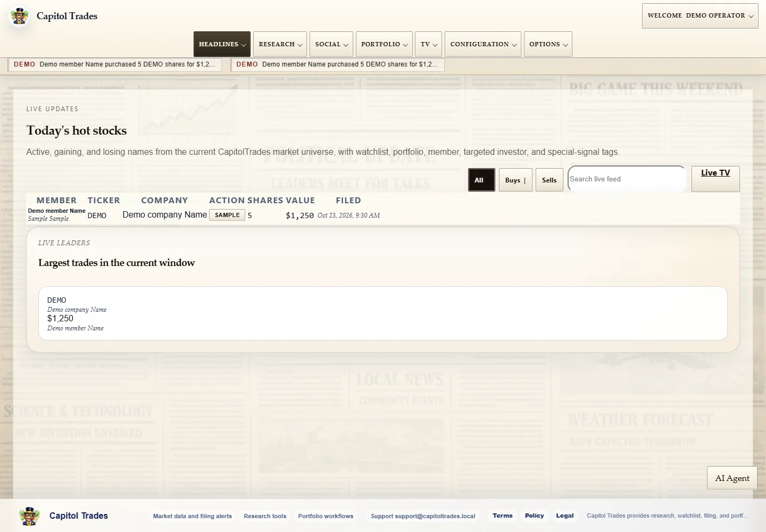Expand the Configuration menu
This screenshot has width=766, height=532.
tap(483, 44)
